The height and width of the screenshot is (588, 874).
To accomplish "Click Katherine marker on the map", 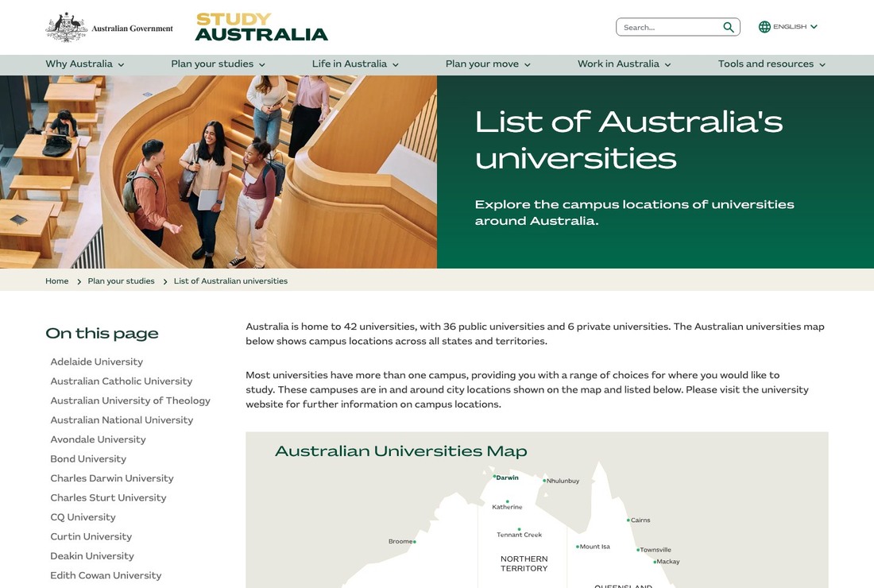I will click(507, 501).
